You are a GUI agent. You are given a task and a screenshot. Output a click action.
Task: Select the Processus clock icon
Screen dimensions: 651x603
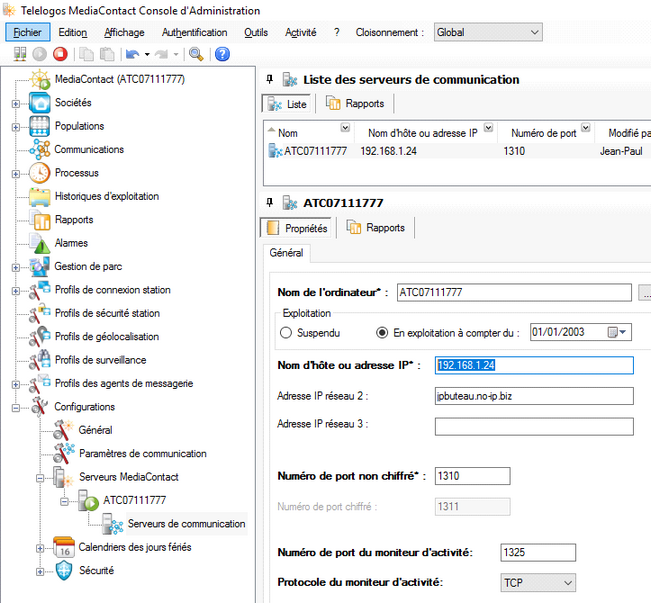[40, 173]
